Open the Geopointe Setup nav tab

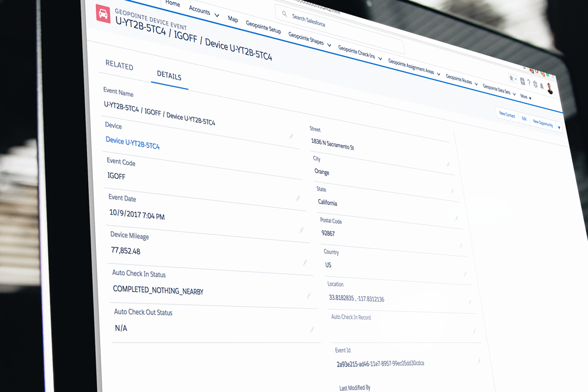point(263,26)
